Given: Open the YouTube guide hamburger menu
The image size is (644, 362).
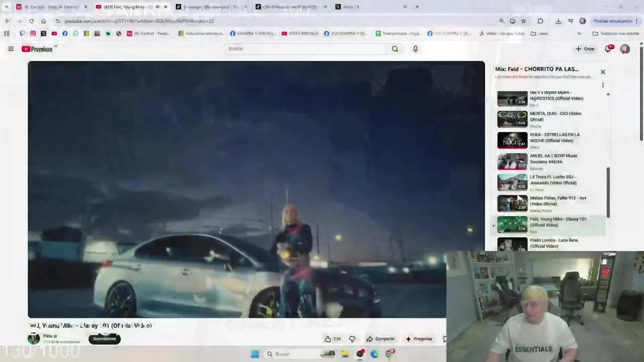Looking at the screenshot, I should pyautogui.click(x=11, y=49).
